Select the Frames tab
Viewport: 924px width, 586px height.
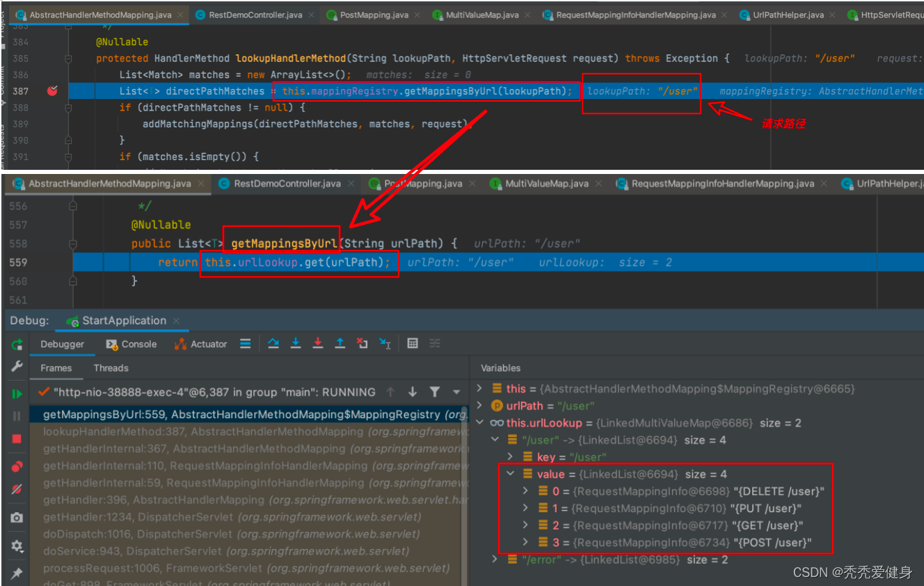[56, 368]
